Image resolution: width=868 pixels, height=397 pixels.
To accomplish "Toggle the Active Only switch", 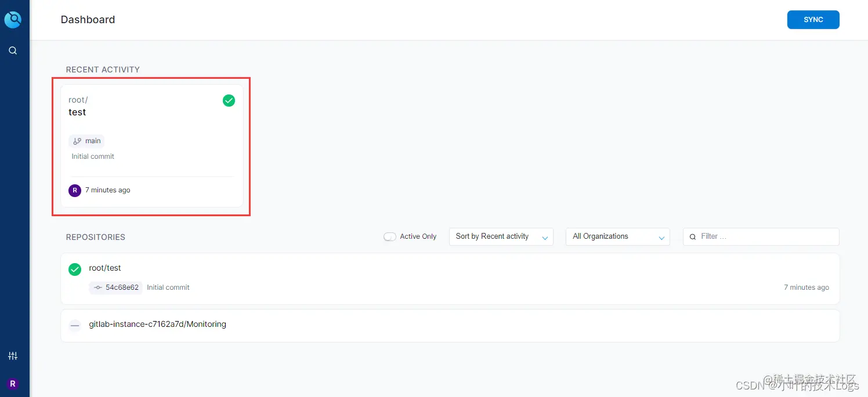I will (390, 236).
